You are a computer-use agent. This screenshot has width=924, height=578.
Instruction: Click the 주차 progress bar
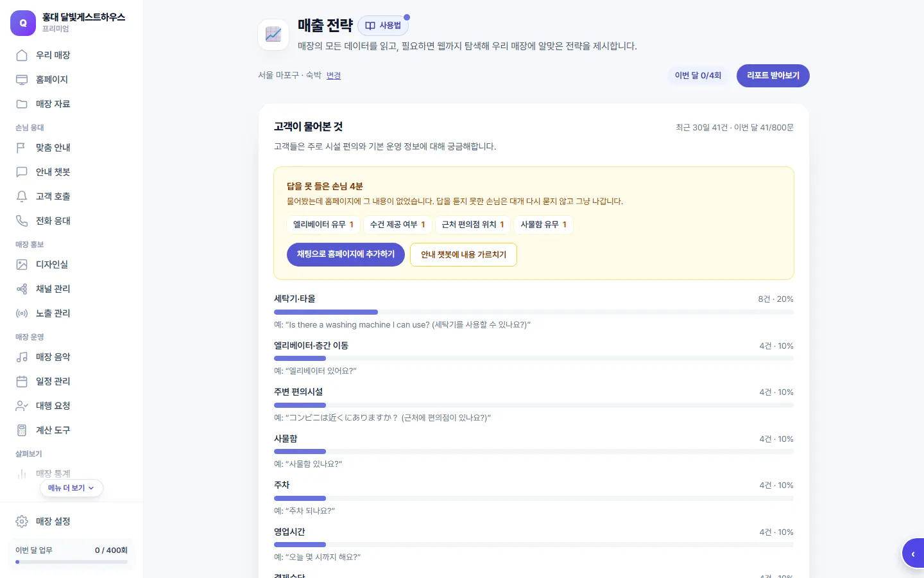[x=534, y=498]
